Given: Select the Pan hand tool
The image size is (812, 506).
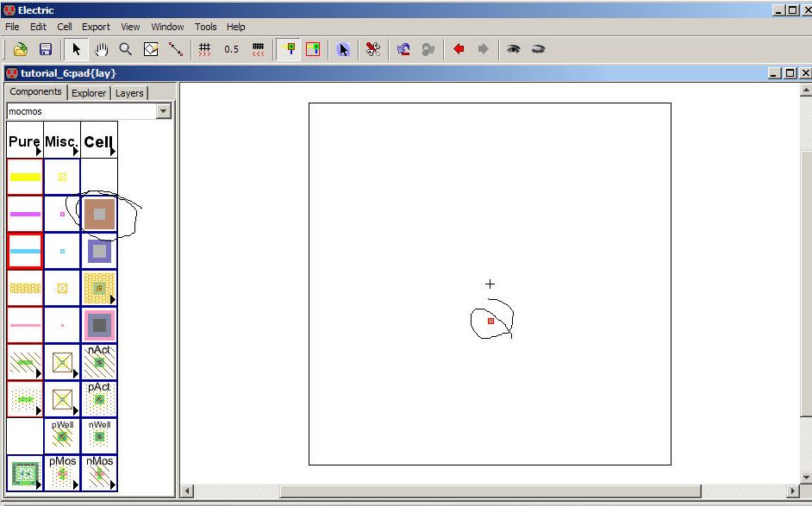Looking at the screenshot, I should click(x=101, y=50).
